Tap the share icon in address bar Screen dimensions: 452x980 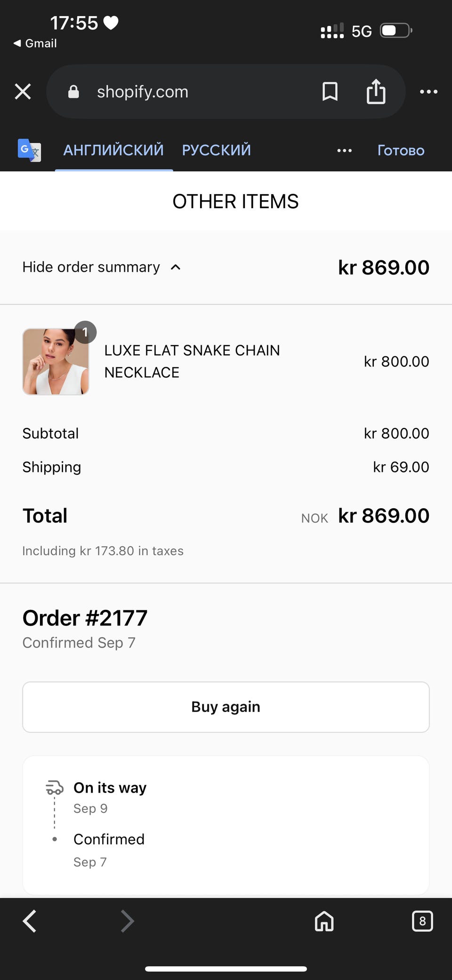click(376, 91)
